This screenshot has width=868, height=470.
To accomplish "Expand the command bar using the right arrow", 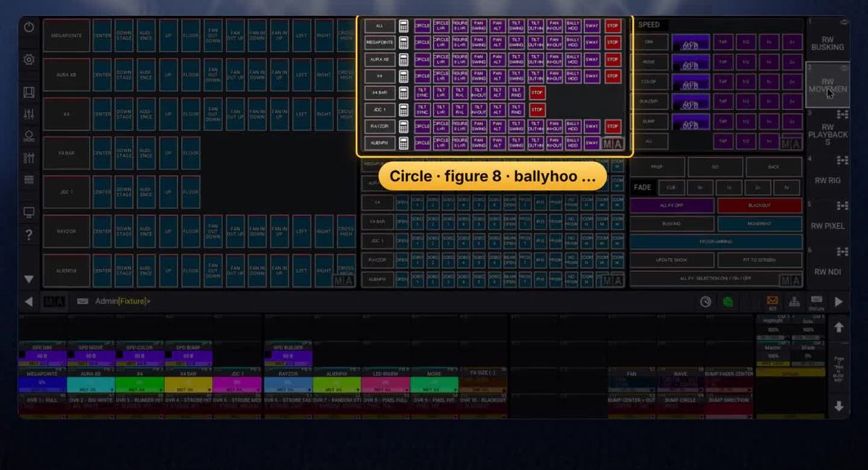I will (839, 302).
